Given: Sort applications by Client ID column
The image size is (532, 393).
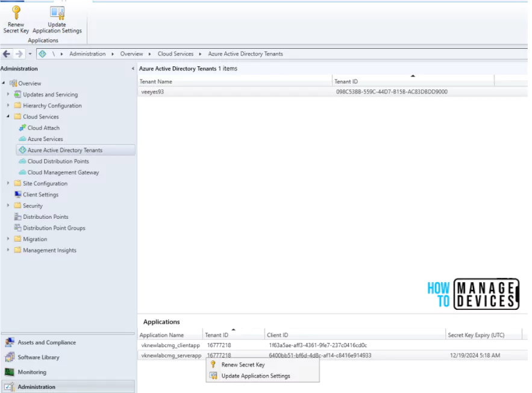Looking at the screenshot, I should 355,335.
